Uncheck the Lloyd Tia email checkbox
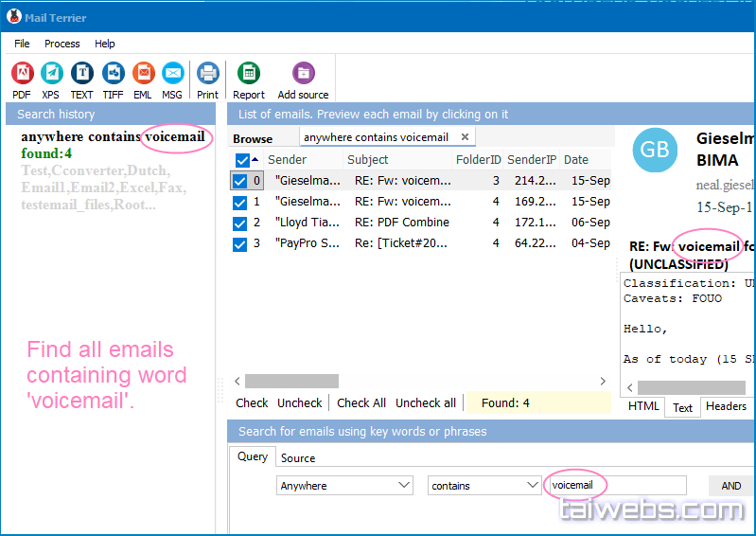Viewport: 756px width, 536px height. pyautogui.click(x=240, y=223)
